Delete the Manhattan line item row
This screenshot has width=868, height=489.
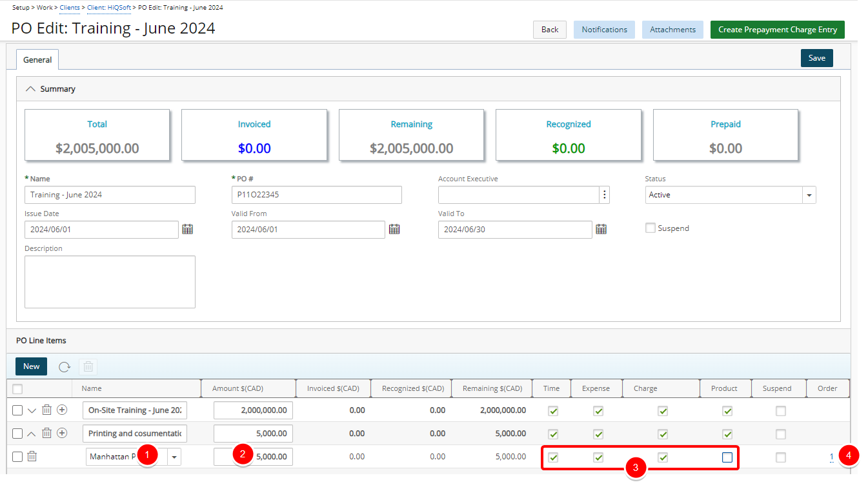coord(32,456)
